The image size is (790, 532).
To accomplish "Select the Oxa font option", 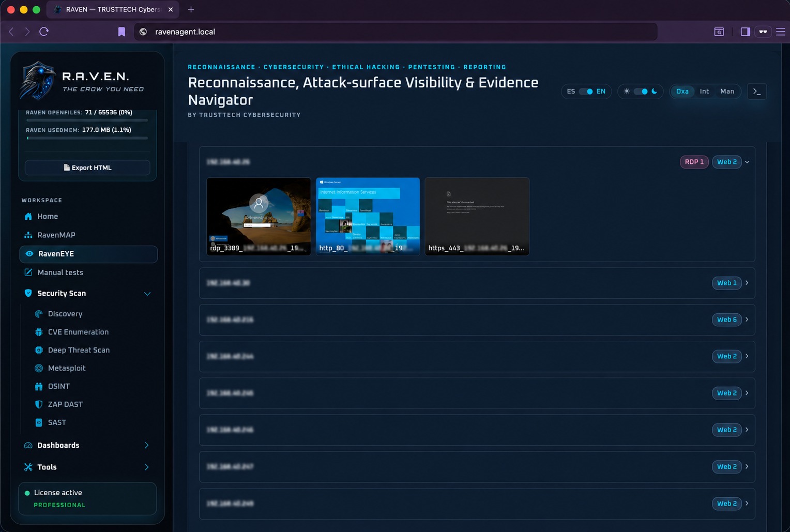I will 682,92.
